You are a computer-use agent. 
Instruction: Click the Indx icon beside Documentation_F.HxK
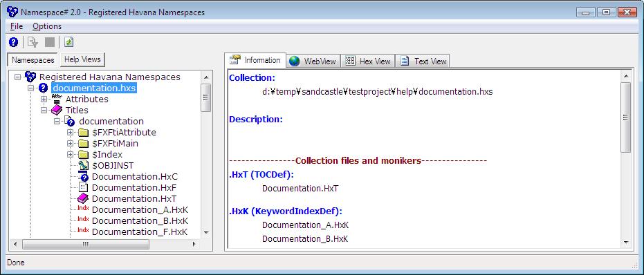point(84,231)
